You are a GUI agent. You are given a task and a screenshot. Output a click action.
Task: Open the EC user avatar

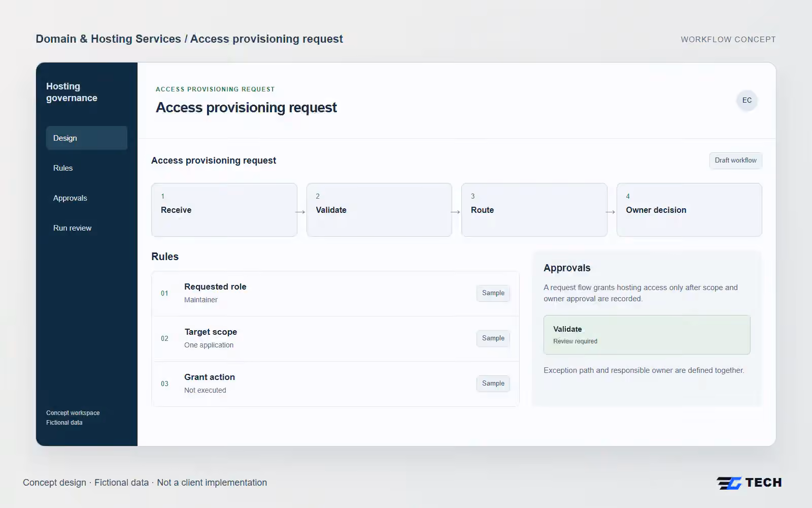tap(747, 100)
